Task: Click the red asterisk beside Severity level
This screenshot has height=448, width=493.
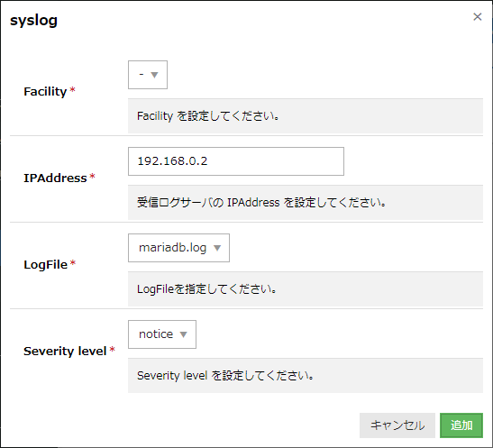Action: point(113,349)
